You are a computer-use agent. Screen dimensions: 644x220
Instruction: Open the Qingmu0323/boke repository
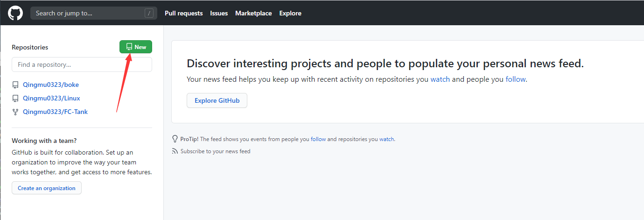tap(51, 85)
